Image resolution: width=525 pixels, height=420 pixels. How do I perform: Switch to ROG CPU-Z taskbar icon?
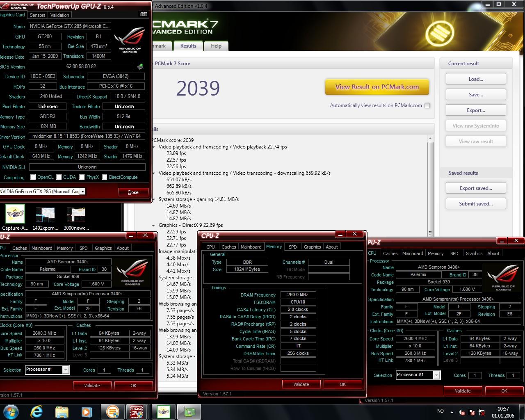137,411
